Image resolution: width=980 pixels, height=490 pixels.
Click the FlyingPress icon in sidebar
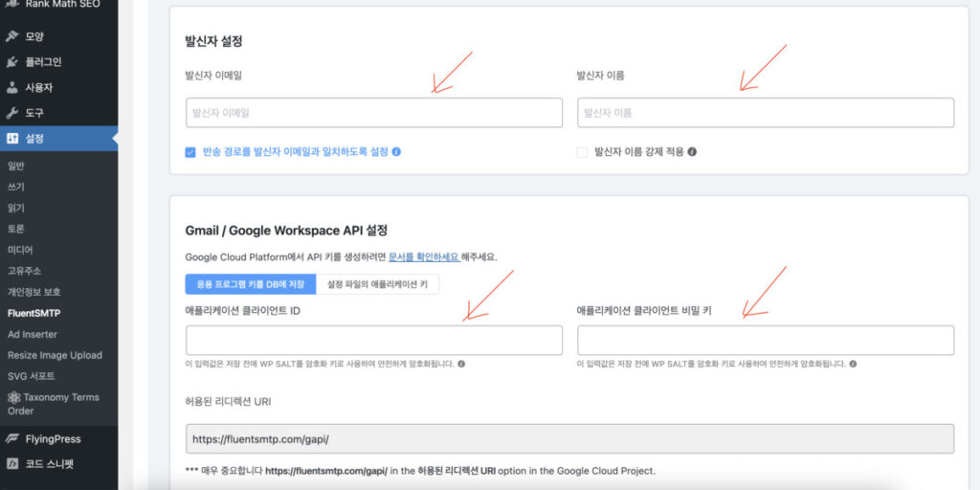tap(11, 438)
